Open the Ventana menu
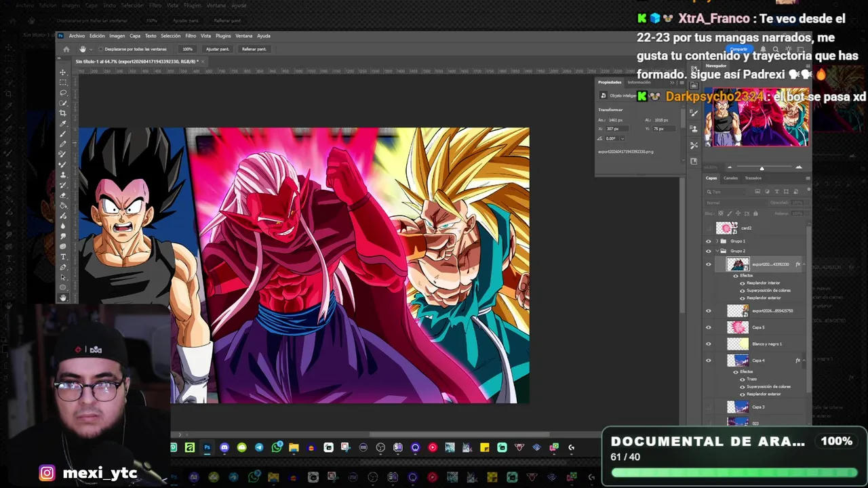The image size is (868, 488). click(244, 36)
